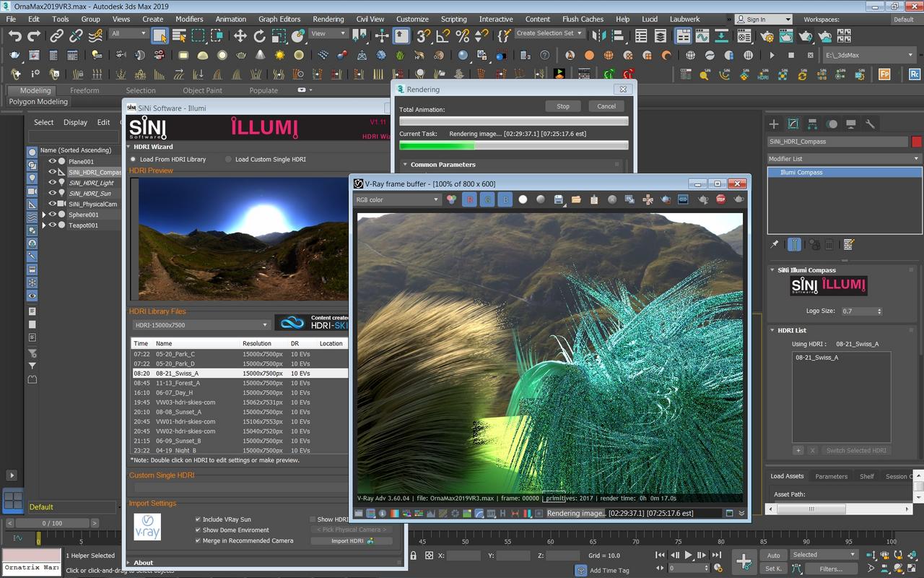This screenshot has height=578, width=924.
Task: Open the Modifiers menu
Action: coord(189,19)
